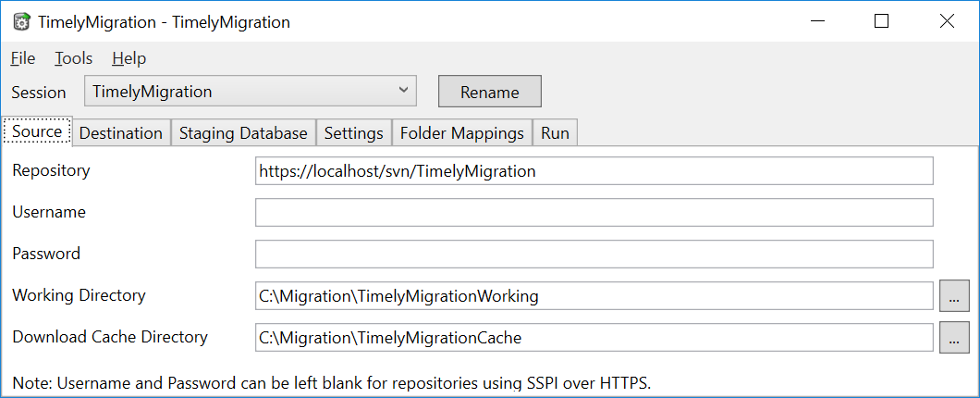Open the Tools menu
This screenshot has height=398, width=980.
(74, 58)
